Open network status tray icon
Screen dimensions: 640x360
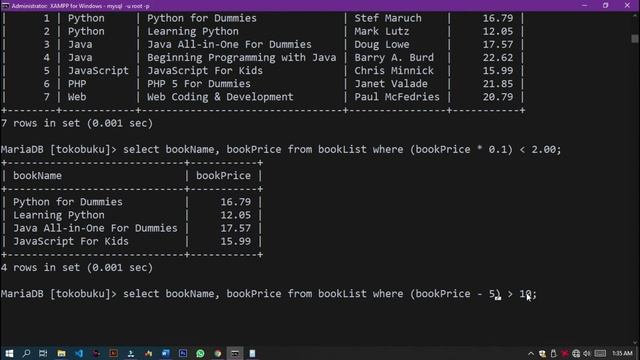tap(576, 353)
